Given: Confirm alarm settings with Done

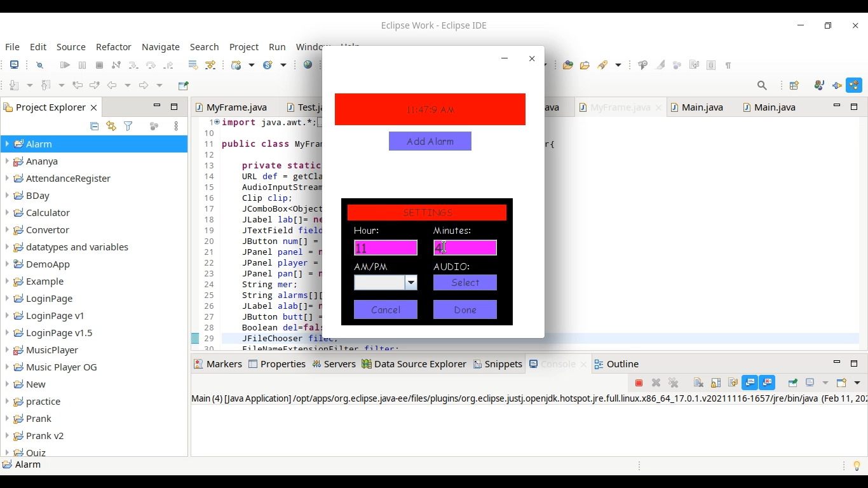Looking at the screenshot, I should point(465,309).
